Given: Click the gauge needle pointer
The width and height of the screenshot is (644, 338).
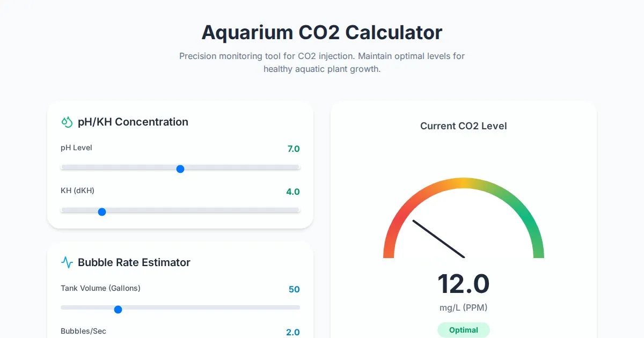Looking at the screenshot, I should pos(438,239).
